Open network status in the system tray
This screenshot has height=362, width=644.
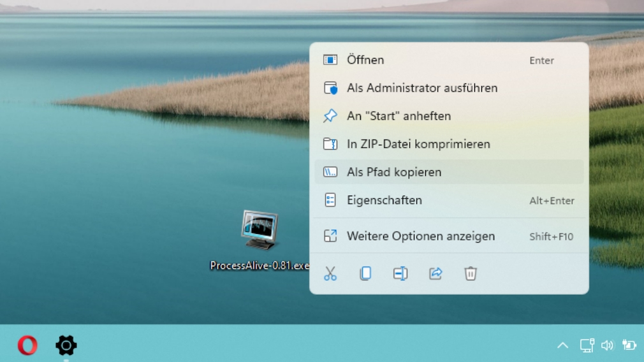click(587, 345)
